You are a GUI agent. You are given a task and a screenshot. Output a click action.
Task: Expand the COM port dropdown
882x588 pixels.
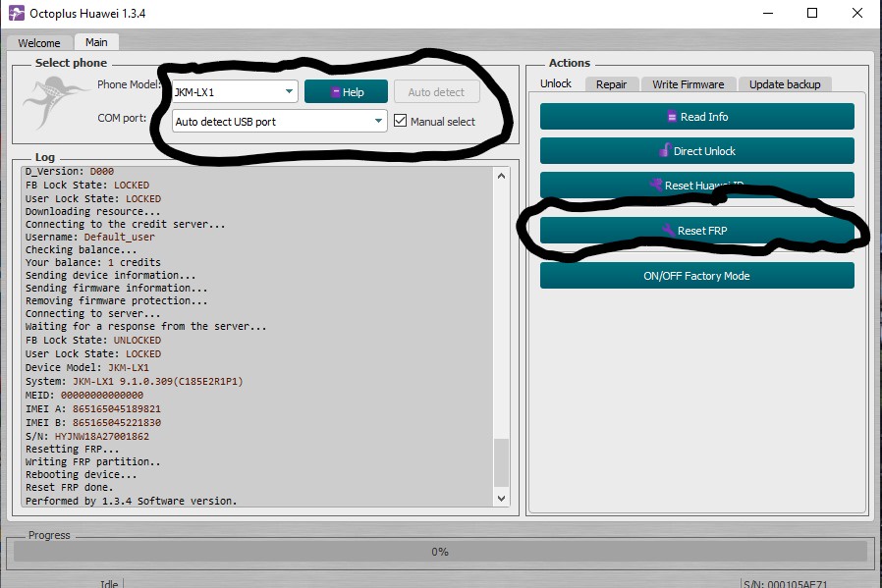coord(280,121)
